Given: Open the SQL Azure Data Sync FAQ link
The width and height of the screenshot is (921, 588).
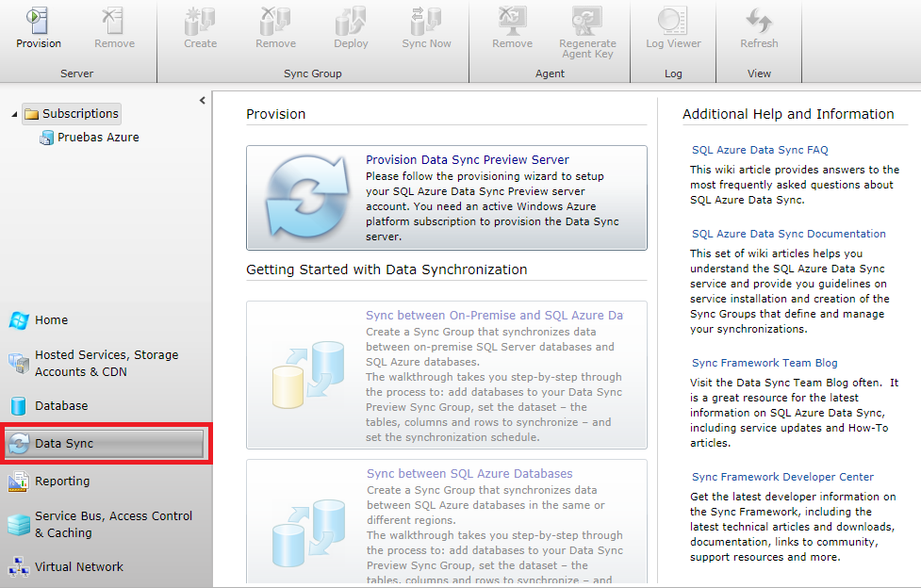Looking at the screenshot, I should pyautogui.click(x=760, y=150).
